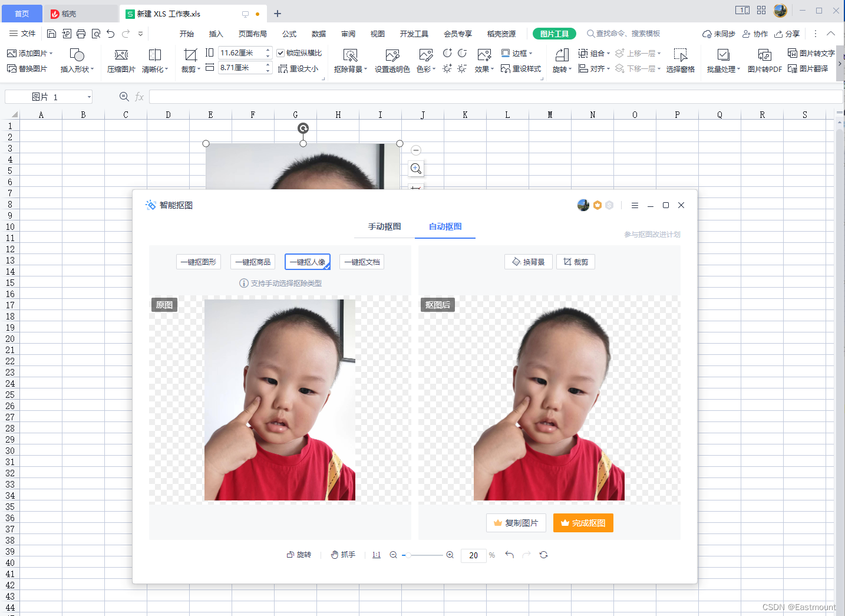Screen dimensions: 845x616
Task: Click zoom out icon in cutout dialog
Action: [393, 555]
